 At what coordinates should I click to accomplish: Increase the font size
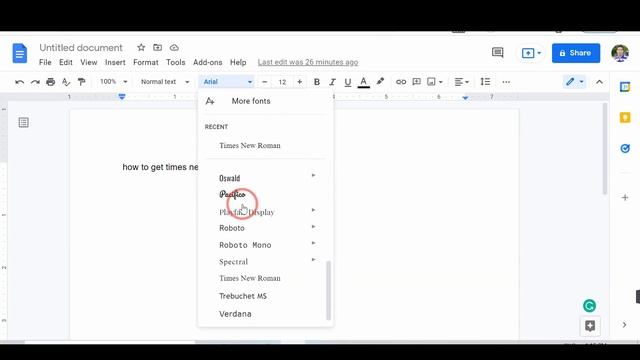click(300, 82)
